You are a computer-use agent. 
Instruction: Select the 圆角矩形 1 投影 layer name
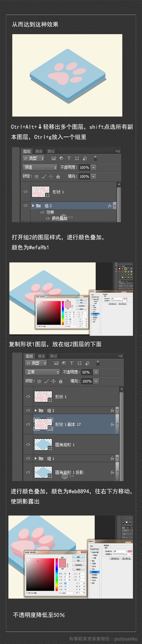[x=69, y=472]
